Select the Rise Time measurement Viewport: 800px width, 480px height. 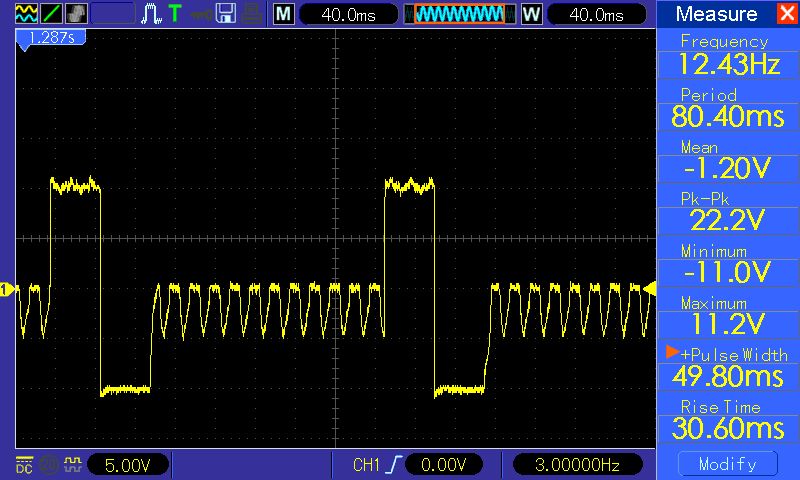(x=729, y=419)
